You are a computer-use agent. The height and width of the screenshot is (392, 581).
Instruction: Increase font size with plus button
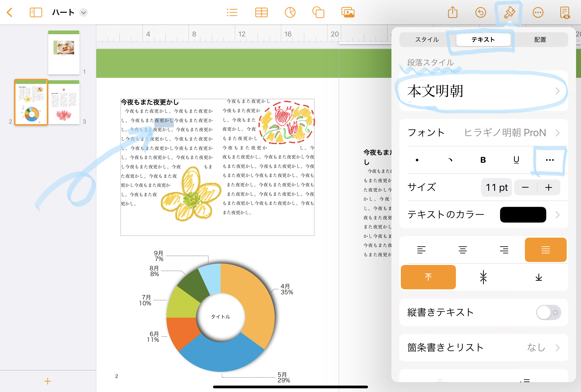pyautogui.click(x=549, y=187)
